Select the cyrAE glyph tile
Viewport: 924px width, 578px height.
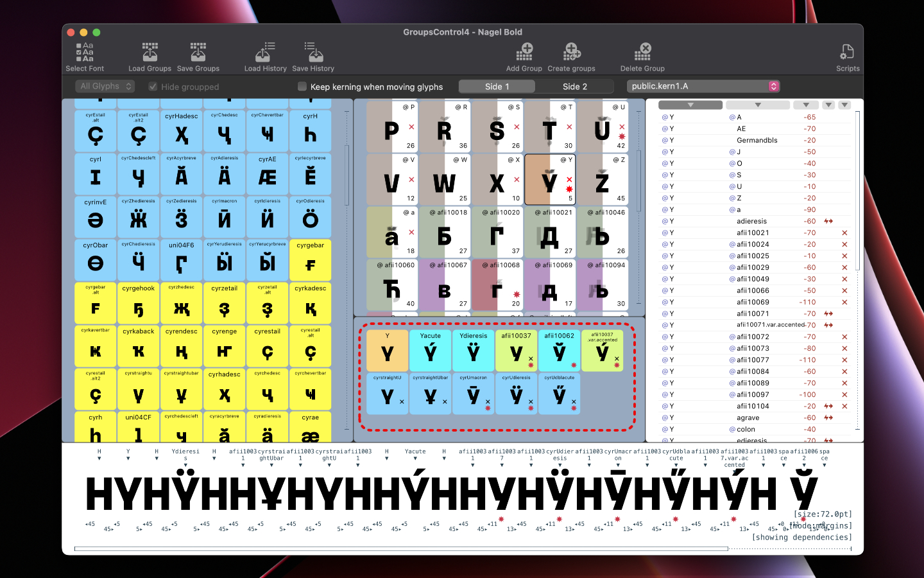click(268, 173)
